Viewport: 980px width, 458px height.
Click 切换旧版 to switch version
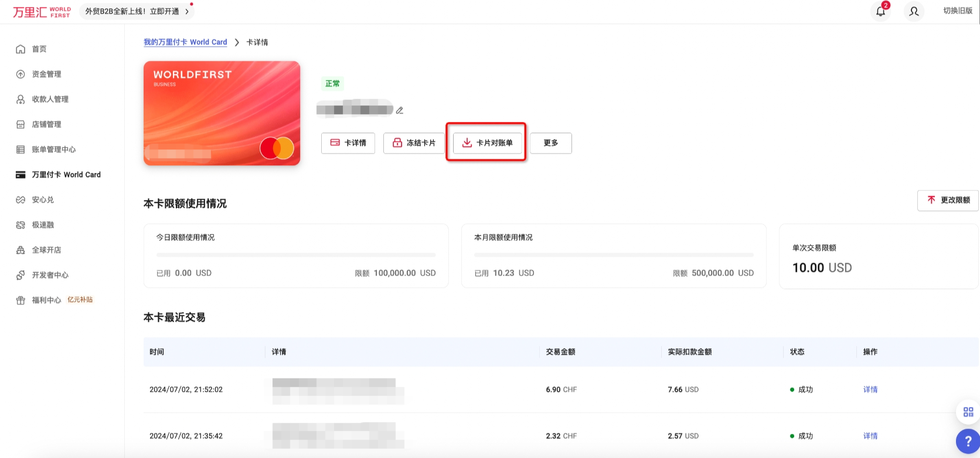pos(958,11)
